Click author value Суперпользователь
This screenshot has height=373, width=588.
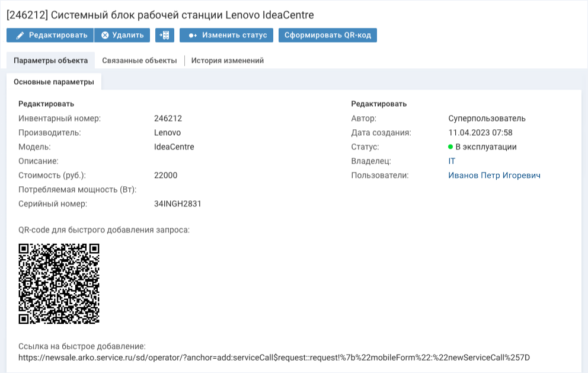[487, 118]
